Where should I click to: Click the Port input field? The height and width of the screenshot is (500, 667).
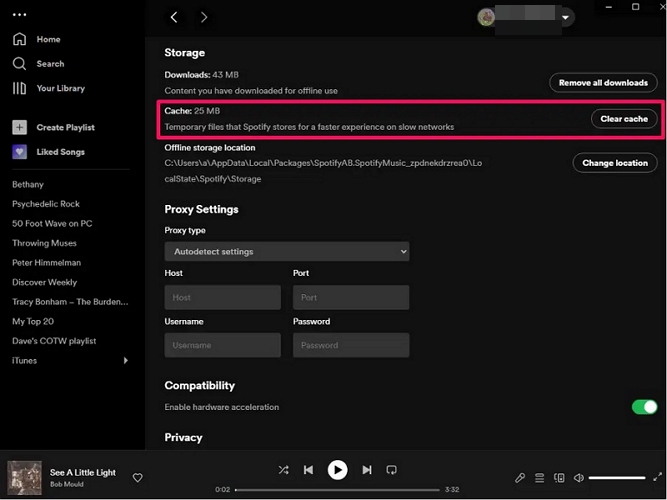click(x=351, y=297)
